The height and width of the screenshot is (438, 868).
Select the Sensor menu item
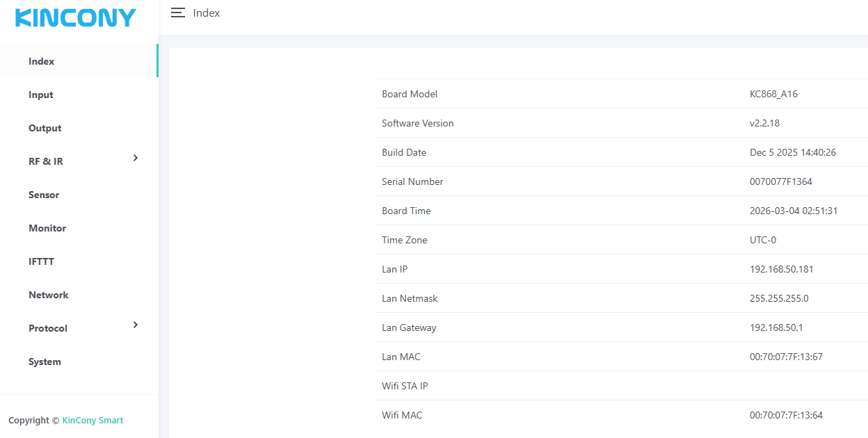pyautogui.click(x=44, y=195)
